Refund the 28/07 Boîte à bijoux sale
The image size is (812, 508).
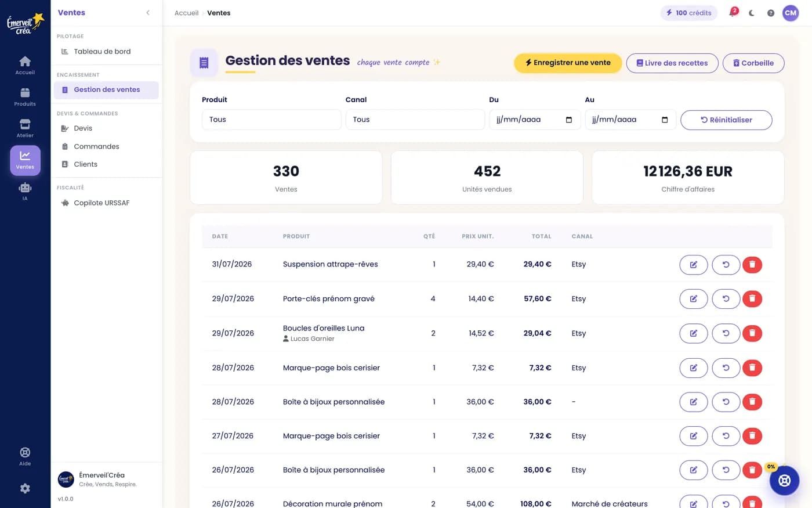pyautogui.click(x=726, y=402)
